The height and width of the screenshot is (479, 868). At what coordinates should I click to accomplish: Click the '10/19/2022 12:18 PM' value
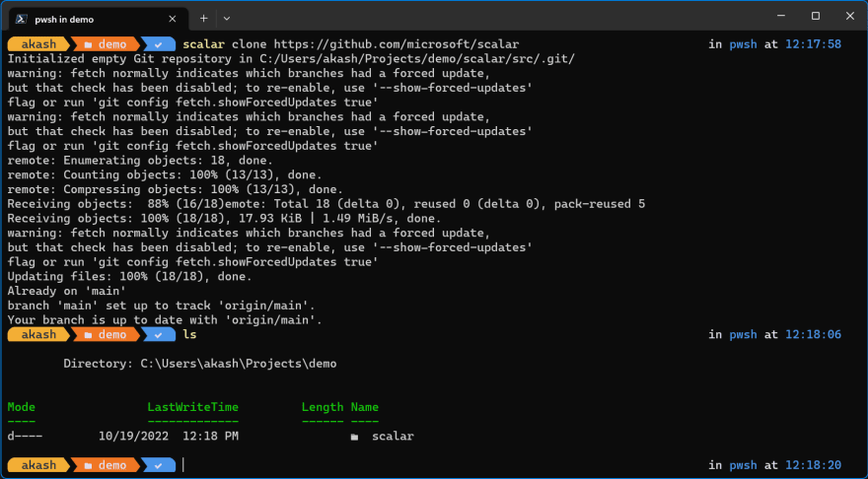coord(169,437)
